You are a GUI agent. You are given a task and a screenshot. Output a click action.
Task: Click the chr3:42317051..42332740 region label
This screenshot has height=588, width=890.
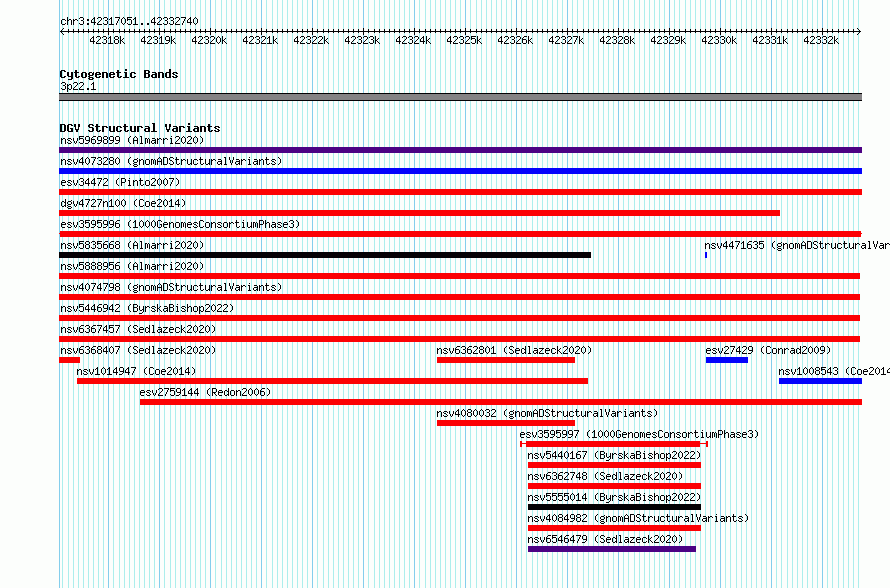[129, 21]
